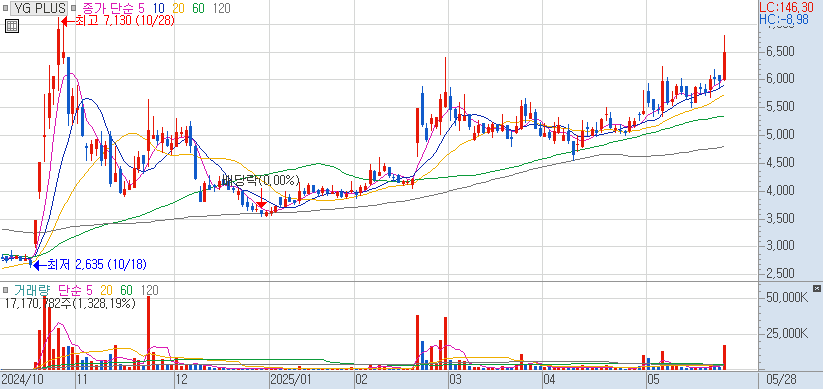The height and width of the screenshot is (389, 823).
Task: Open the grid table icon under YG PLUS
Action: (x=12, y=26)
